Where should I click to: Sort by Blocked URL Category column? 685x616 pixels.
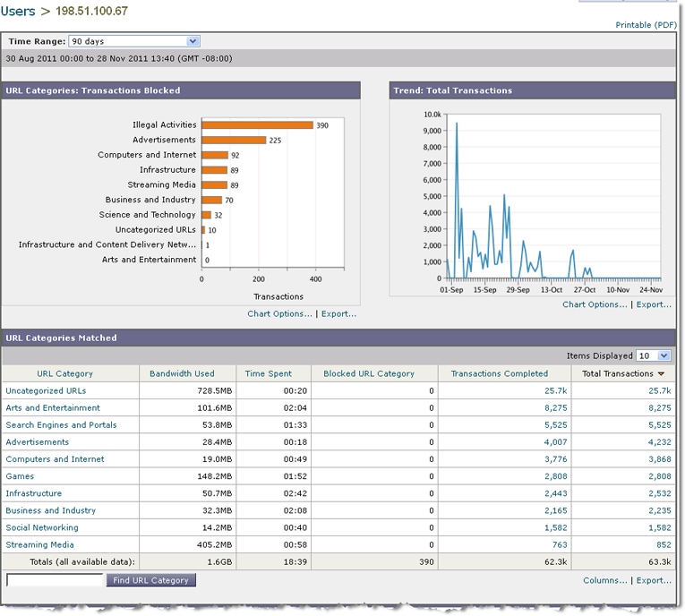369,373
